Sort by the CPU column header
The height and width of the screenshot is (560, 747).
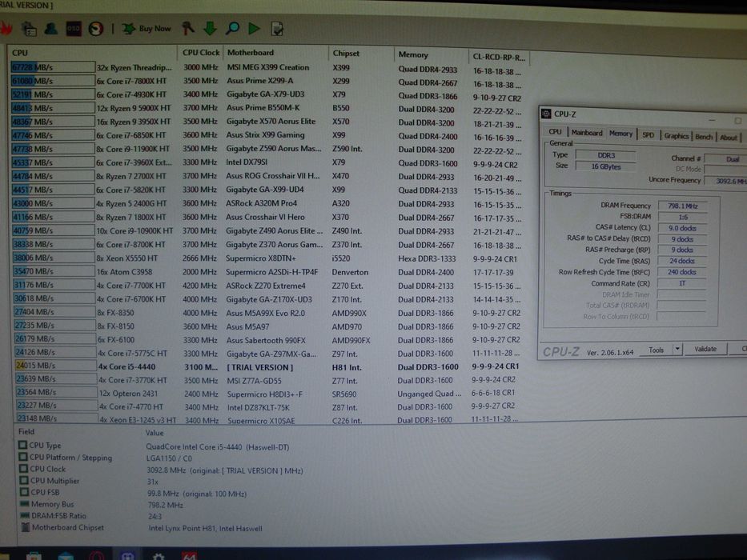(93, 53)
